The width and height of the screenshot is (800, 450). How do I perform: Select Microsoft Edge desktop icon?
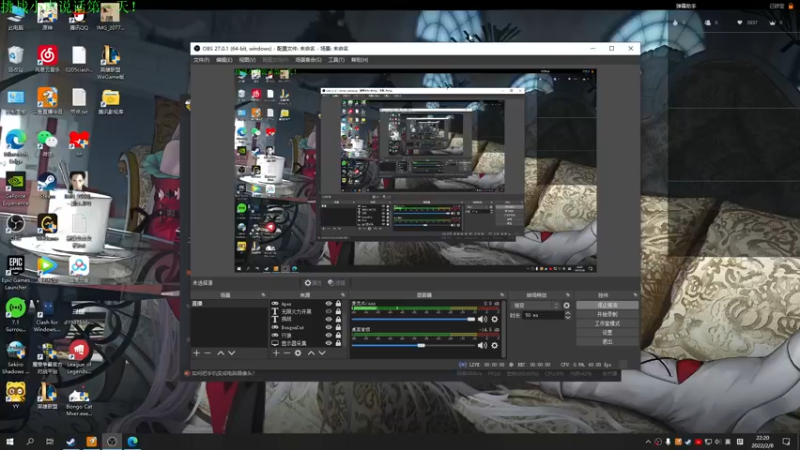click(15, 147)
